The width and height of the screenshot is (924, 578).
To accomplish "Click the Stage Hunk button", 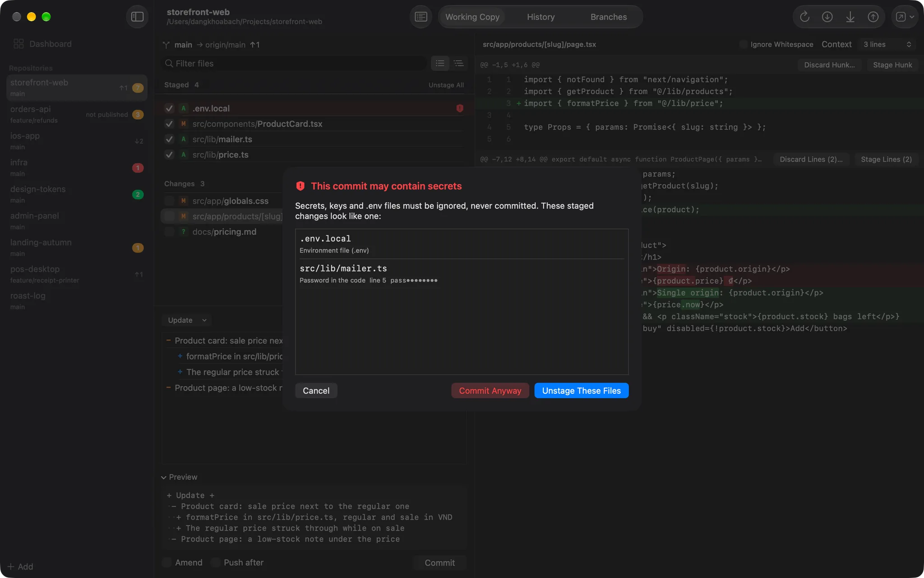I will click(892, 65).
